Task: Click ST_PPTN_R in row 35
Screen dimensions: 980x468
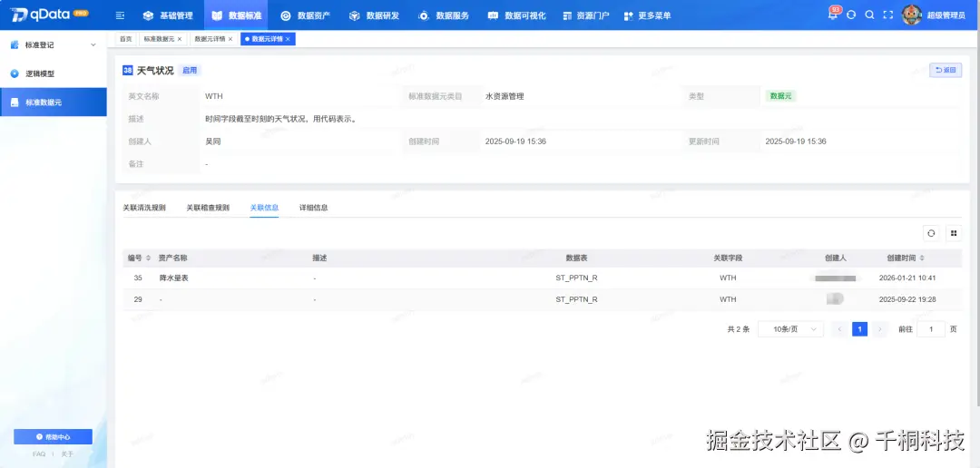Action: [x=576, y=278]
